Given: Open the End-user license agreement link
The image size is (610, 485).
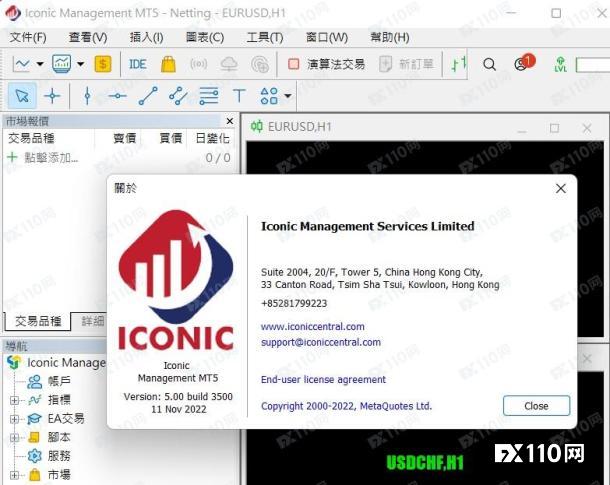Looking at the screenshot, I should tap(323, 380).
